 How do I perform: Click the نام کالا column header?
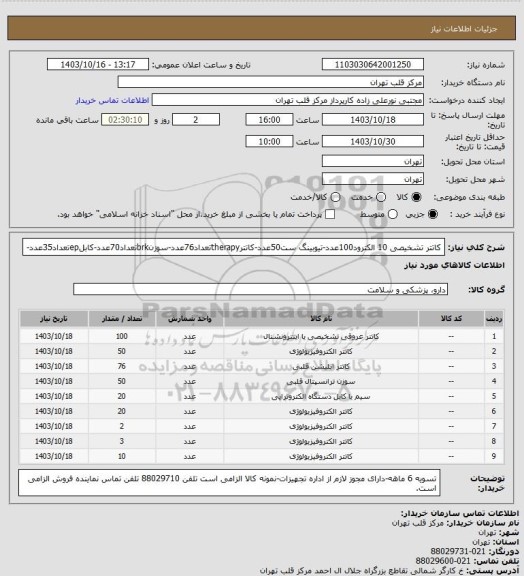(321, 319)
